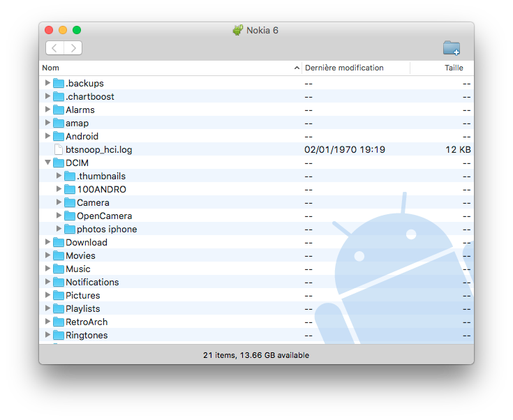Viewport: 513px width, 420px height.
Task: Go back with the left chevron button
Action: tap(54, 48)
